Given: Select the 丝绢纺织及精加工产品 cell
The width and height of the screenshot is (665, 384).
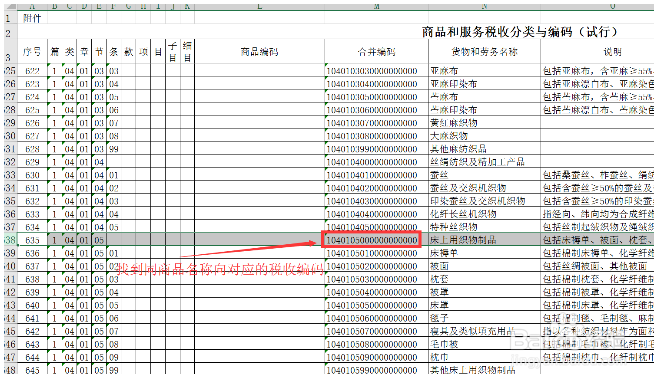Looking at the screenshot, I should (x=484, y=162).
